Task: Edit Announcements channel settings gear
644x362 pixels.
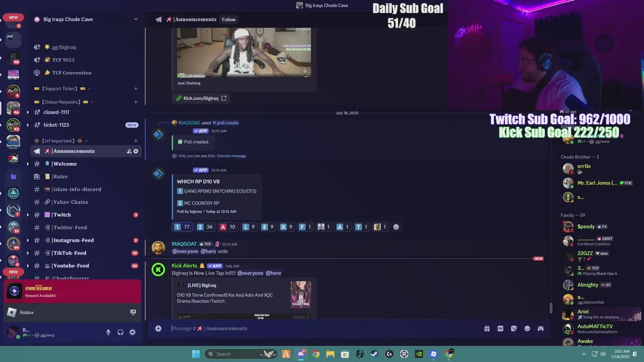Action: (x=136, y=151)
